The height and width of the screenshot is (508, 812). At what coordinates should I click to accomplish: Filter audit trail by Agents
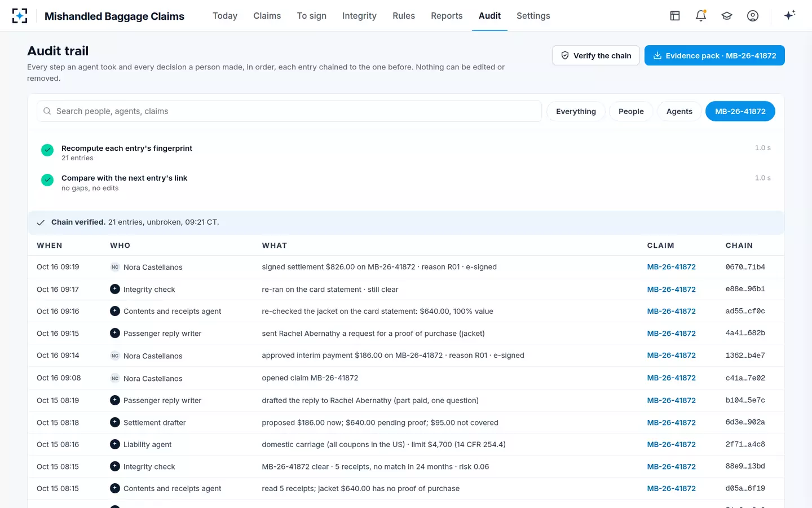[679, 111]
